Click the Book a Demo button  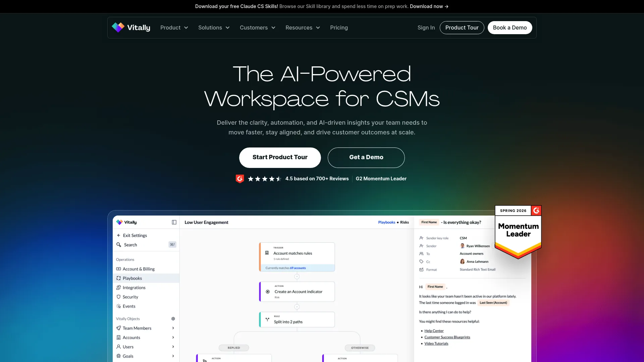(510, 27)
